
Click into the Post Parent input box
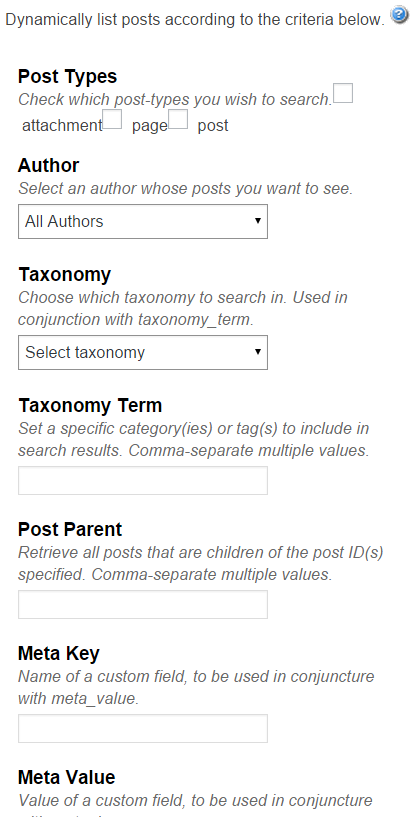click(143, 604)
